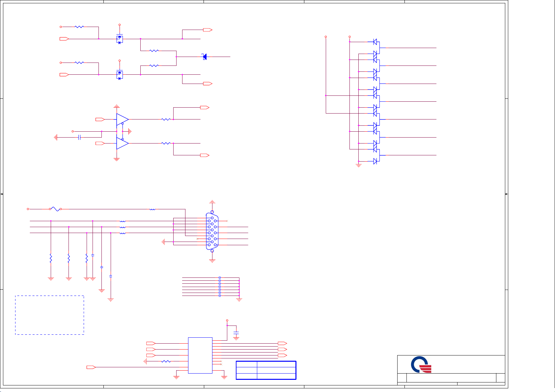The image size is (555, 392).
Task: Select the pull-up resistor above the lower MOSFET input
Action: [x=79, y=62]
